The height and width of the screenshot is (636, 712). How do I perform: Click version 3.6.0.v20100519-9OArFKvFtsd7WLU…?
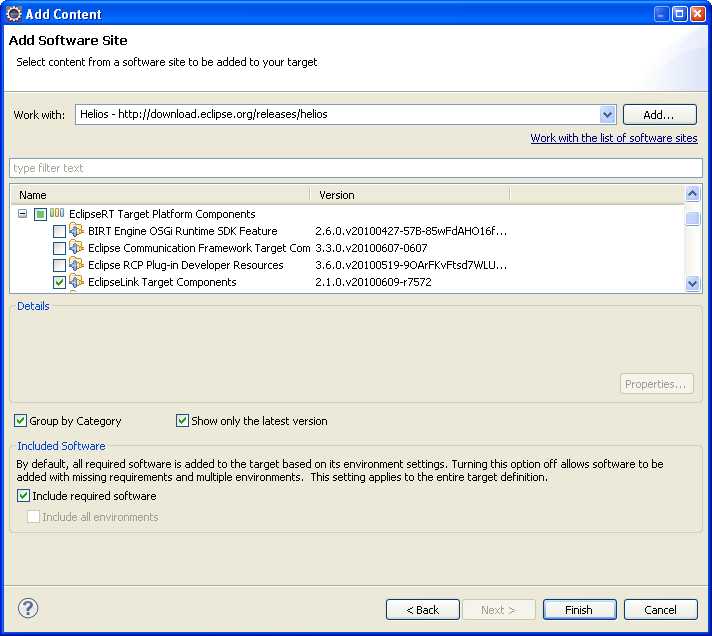pyautogui.click(x=411, y=265)
